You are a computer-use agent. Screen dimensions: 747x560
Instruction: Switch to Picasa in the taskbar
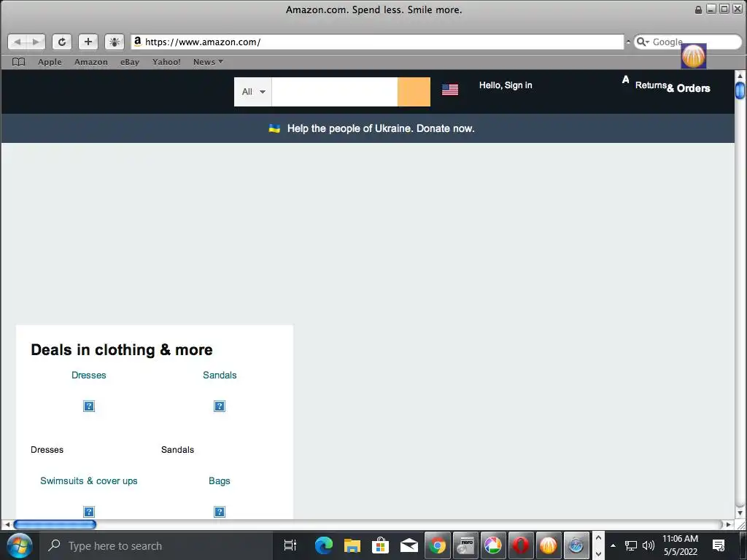493,545
